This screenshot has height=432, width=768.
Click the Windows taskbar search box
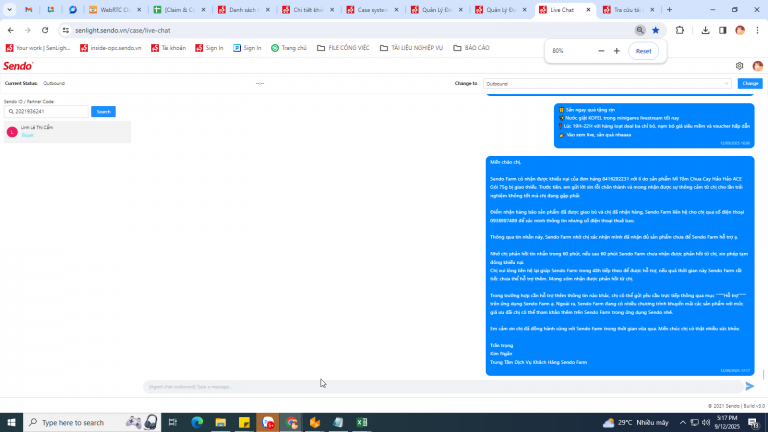(92, 422)
